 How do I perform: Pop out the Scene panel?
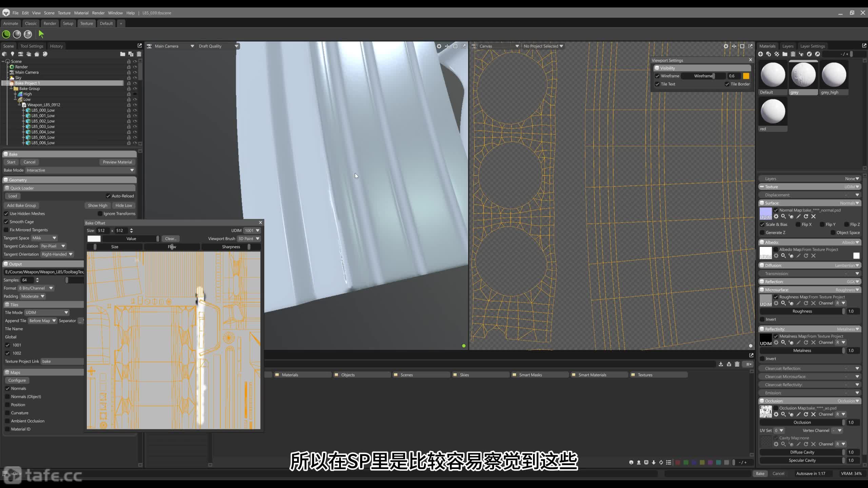139,46
